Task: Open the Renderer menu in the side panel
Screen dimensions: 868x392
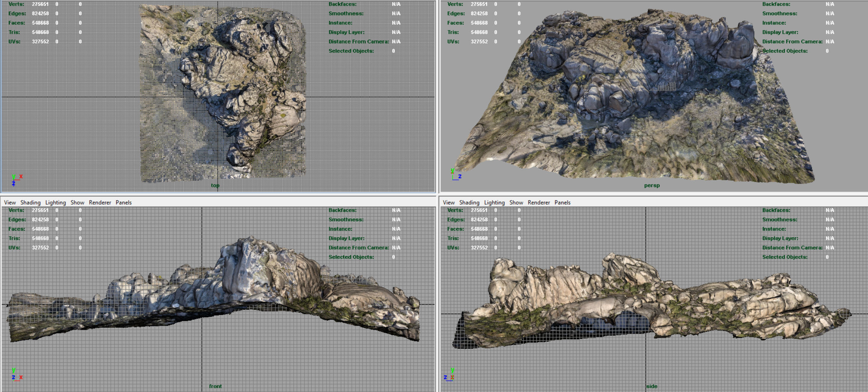Action: pos(539,202)
